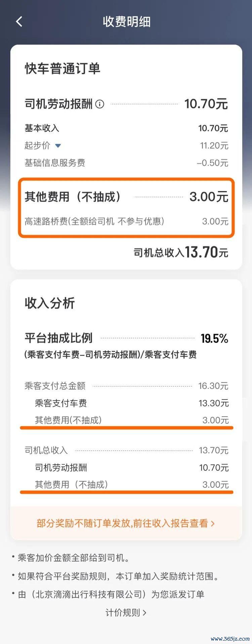This screenshot has height=644, width=252.
Task: Select the 高速路桥费 detail line
Action: pos(126,221)
